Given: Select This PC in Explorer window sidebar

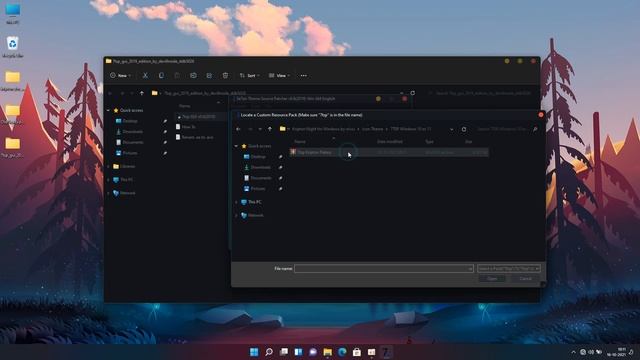Looking at the screenshot, I should coord(123,180).
